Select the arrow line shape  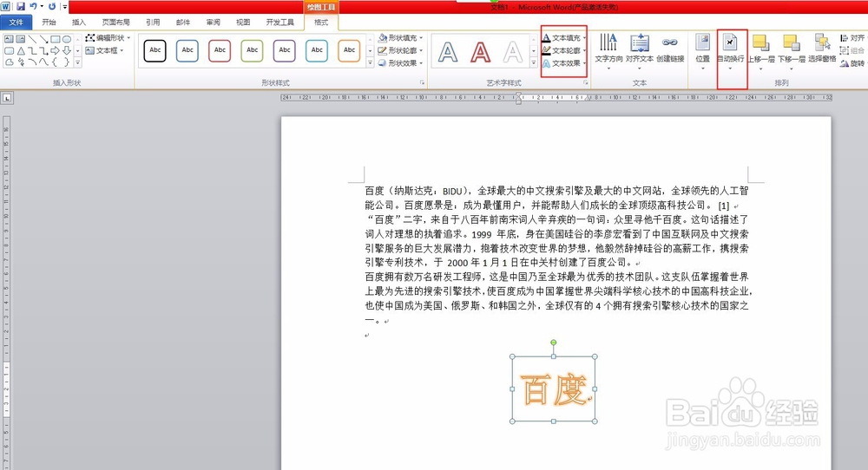43,39
